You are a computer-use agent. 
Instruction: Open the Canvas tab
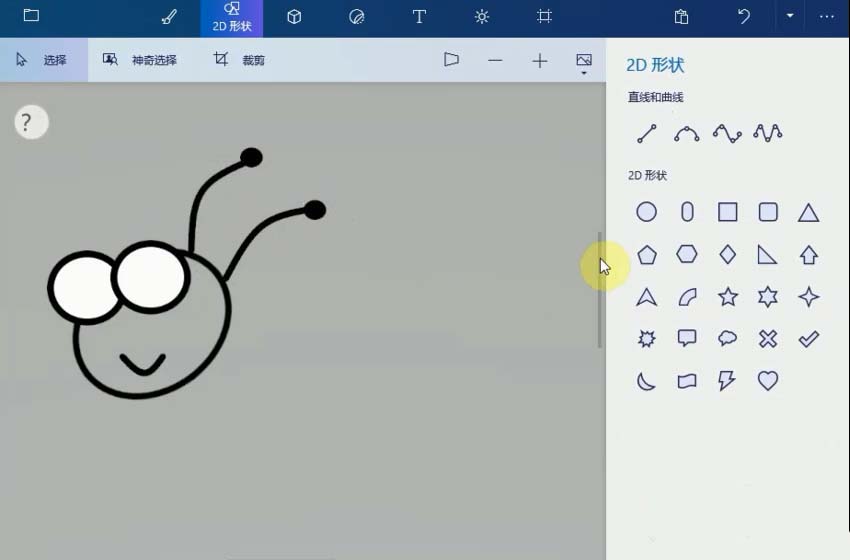point(544,16)
